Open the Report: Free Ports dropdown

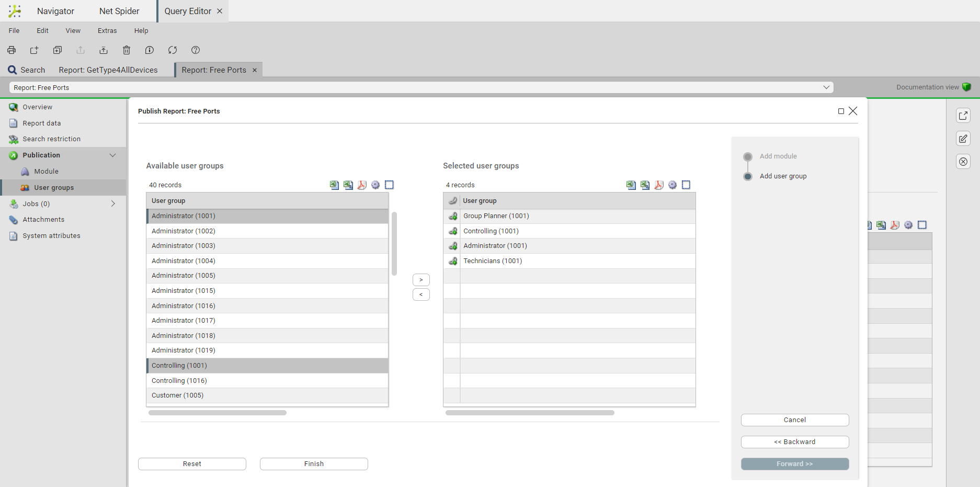826,87
